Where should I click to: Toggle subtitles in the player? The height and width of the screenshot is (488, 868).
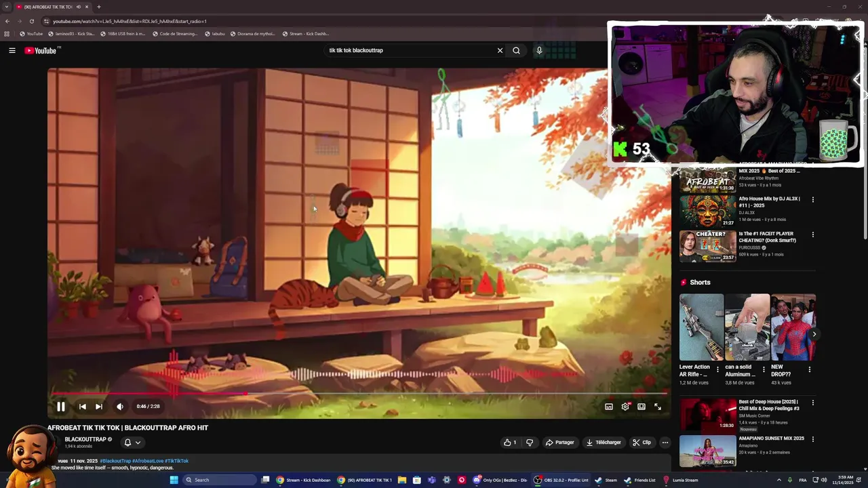608,407
